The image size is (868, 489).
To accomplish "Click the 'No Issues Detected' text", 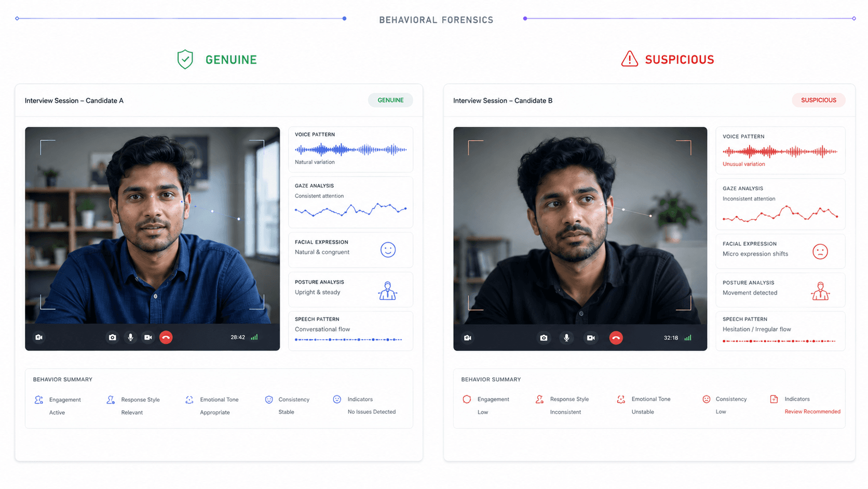I will 372,412.
